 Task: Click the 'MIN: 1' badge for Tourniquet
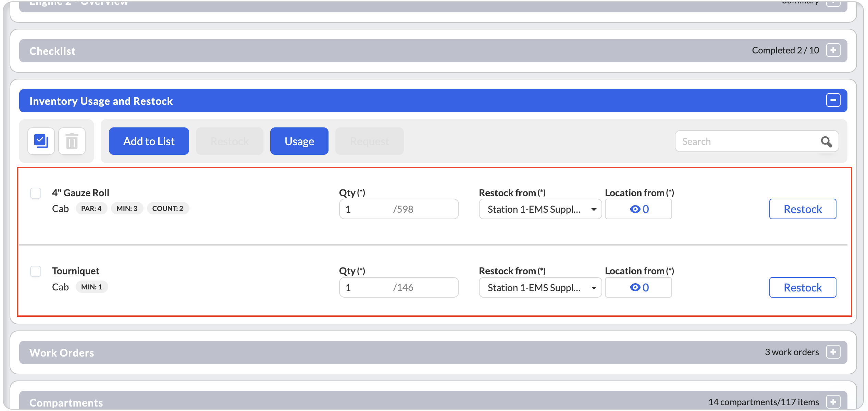pos(92,287)
